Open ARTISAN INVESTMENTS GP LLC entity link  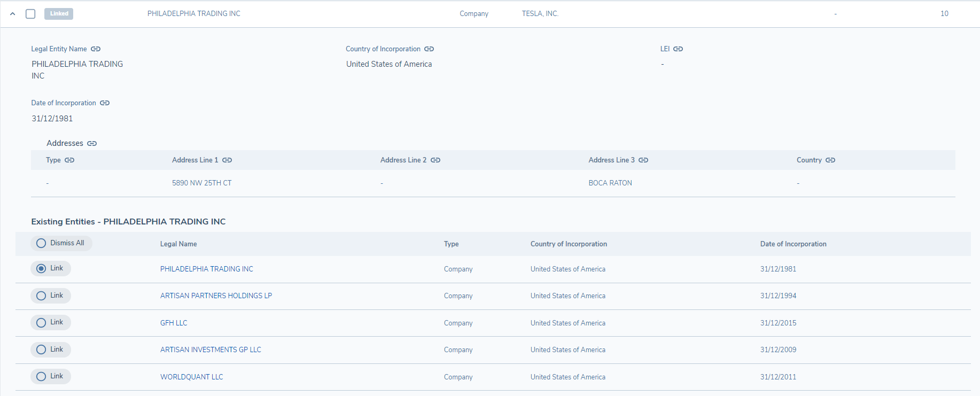211,350
